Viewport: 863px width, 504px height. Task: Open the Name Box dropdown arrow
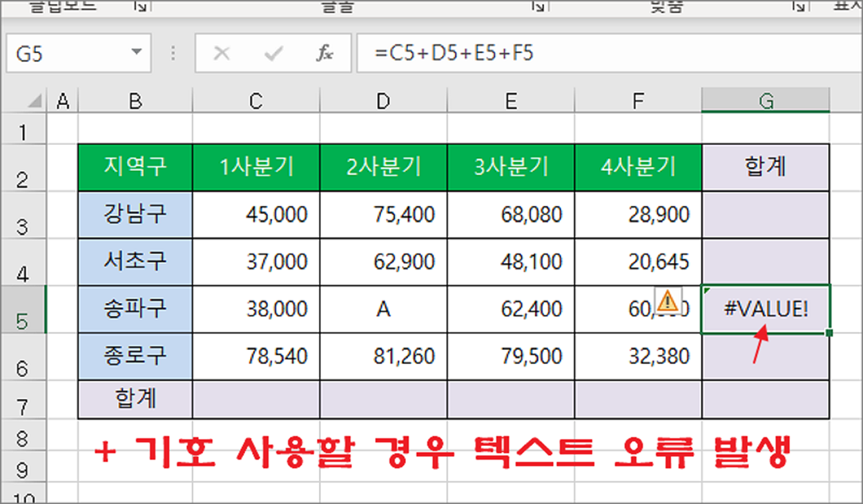(136, 52)
